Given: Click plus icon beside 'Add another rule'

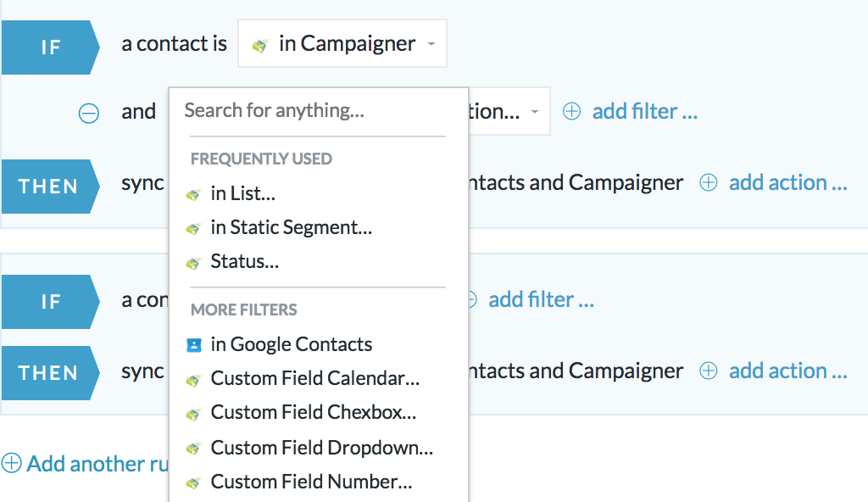Looking at the screenshot, I should click(11, 463).
